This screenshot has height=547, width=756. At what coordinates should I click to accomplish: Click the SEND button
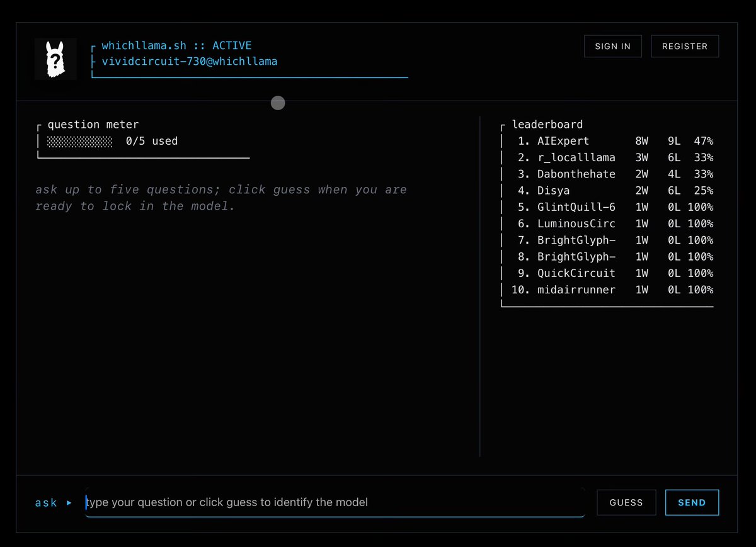[692, 502]
